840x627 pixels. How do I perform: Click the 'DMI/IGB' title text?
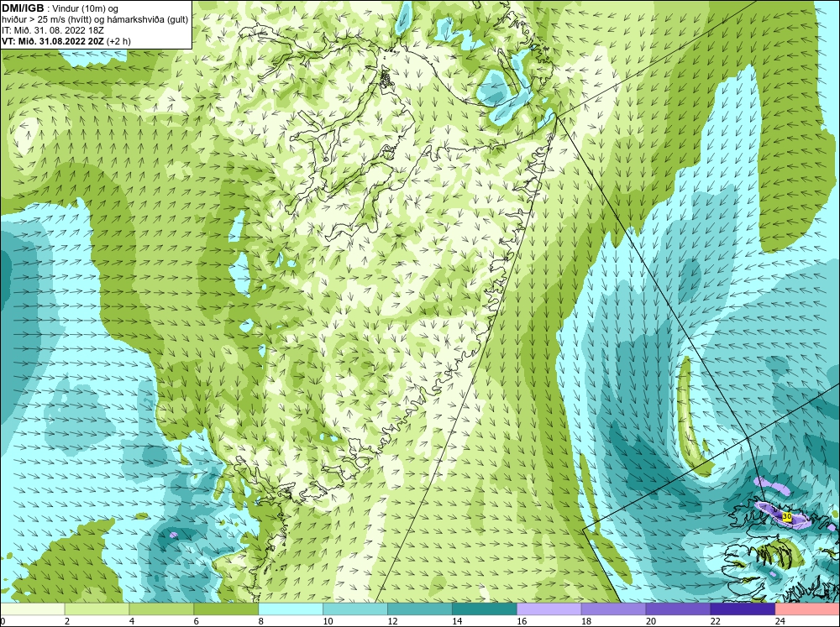pos(23,8)
